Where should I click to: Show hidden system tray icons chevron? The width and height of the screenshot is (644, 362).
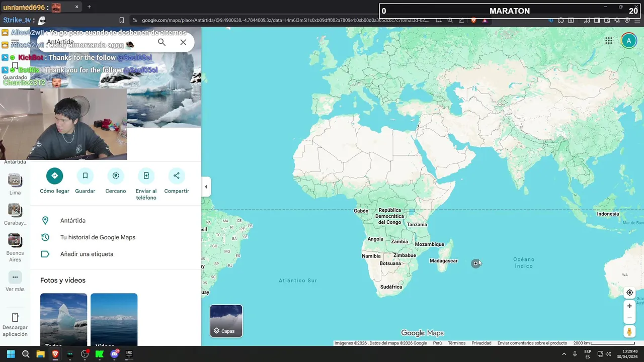[563, 354]
